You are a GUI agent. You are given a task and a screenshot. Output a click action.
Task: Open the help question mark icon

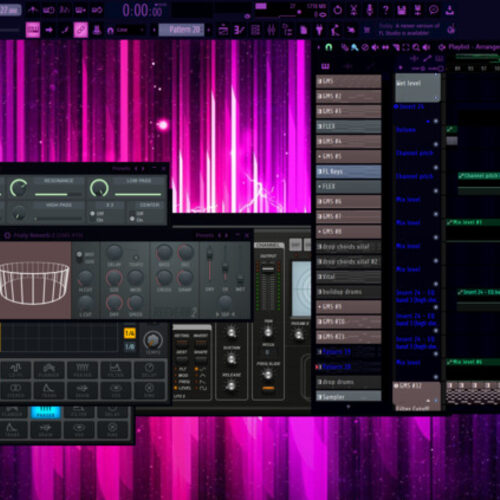click(x=385, y=10)
